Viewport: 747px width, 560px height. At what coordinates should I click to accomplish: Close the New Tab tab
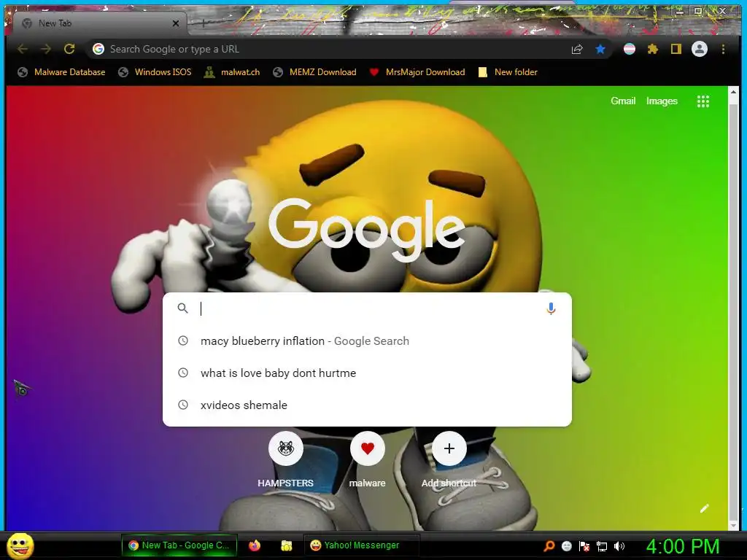tap(176, 23)
